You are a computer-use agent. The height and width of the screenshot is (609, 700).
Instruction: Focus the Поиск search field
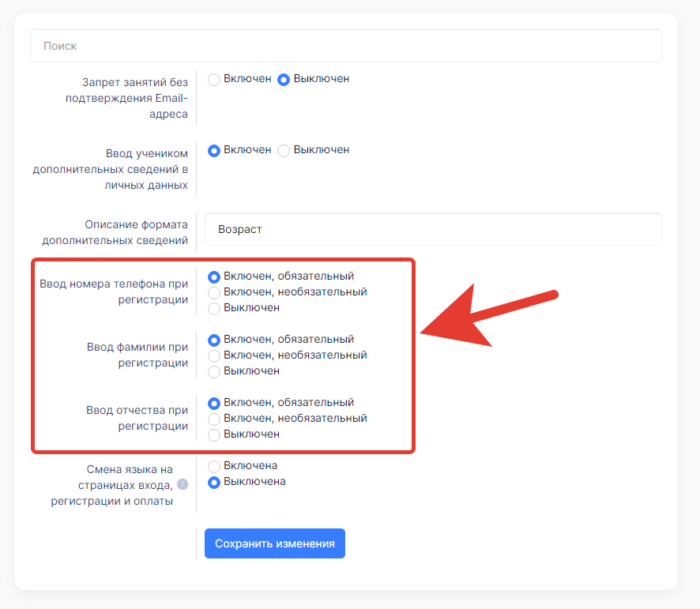(x=346, y=46)
